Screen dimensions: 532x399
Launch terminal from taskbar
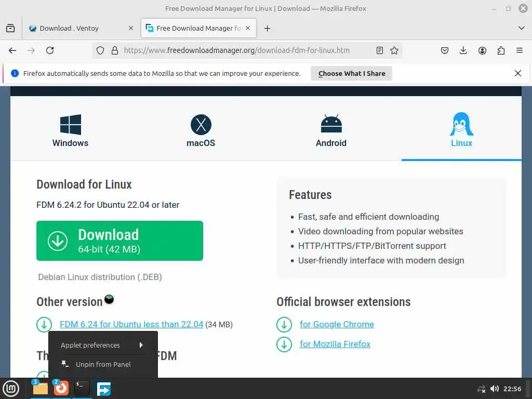82,389
